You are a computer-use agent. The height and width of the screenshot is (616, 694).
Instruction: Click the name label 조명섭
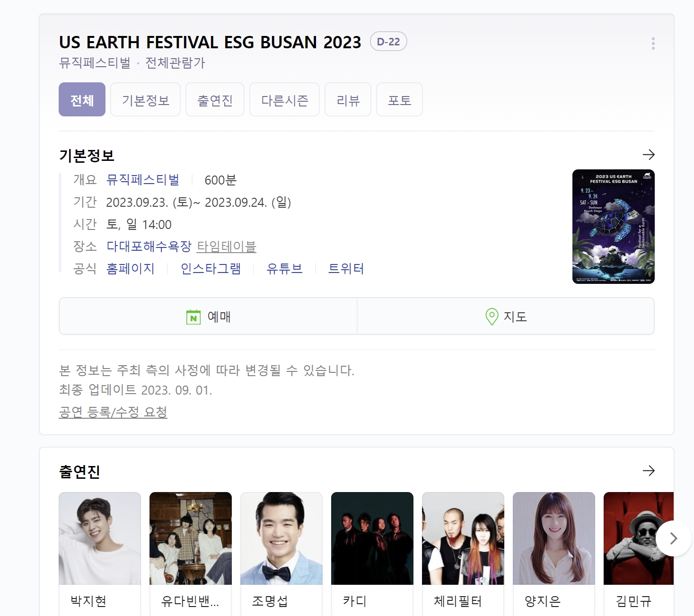pos(270,601)
